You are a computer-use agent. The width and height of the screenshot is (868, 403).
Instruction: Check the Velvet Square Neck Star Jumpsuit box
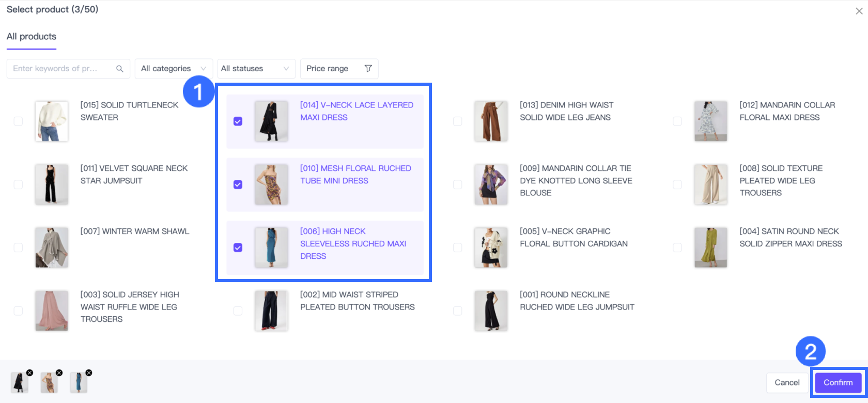pos(18,184)
